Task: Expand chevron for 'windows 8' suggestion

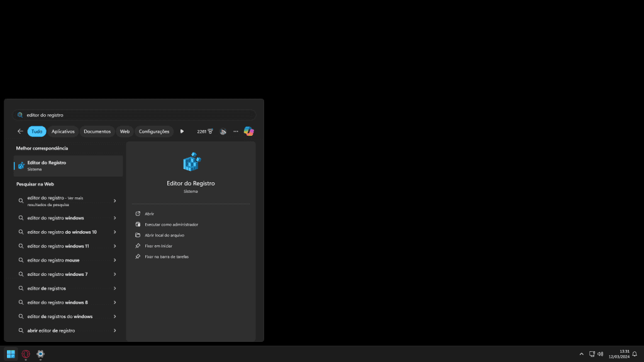Action: pos(115,302)
